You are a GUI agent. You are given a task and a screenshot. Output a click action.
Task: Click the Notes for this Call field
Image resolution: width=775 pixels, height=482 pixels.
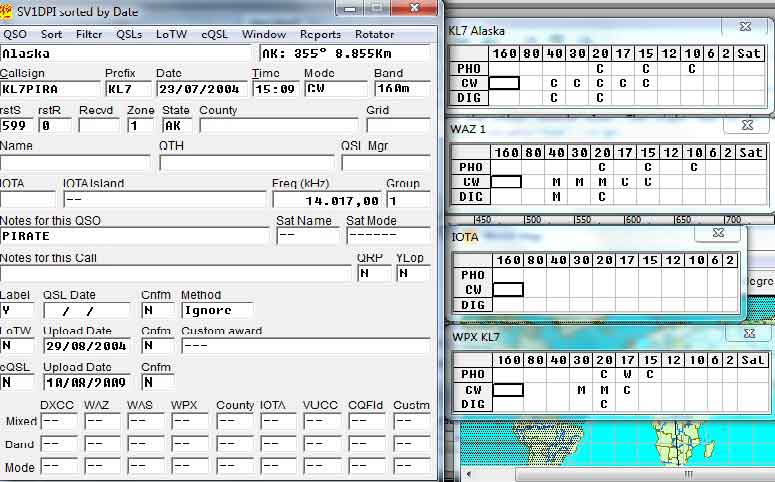(x=176, y=273)
